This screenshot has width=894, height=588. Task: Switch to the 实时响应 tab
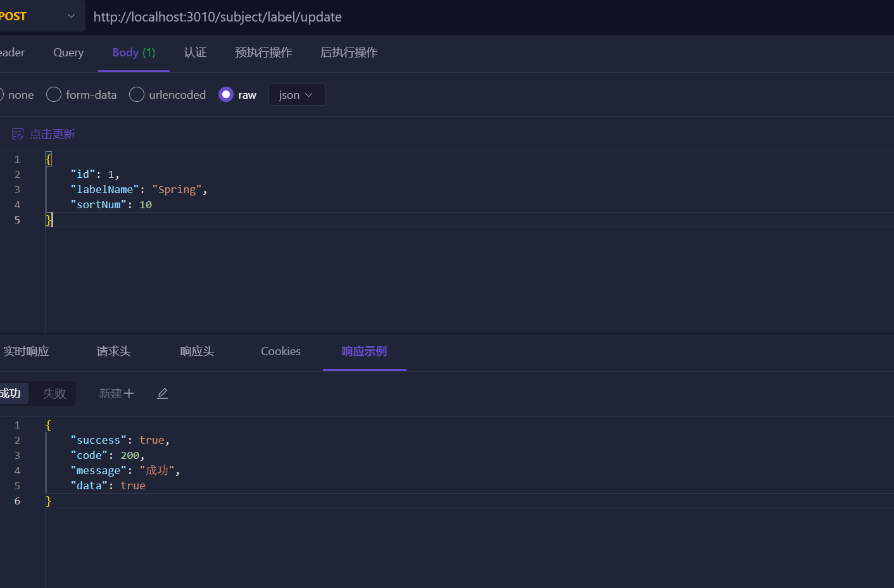(x=26, y=351)
